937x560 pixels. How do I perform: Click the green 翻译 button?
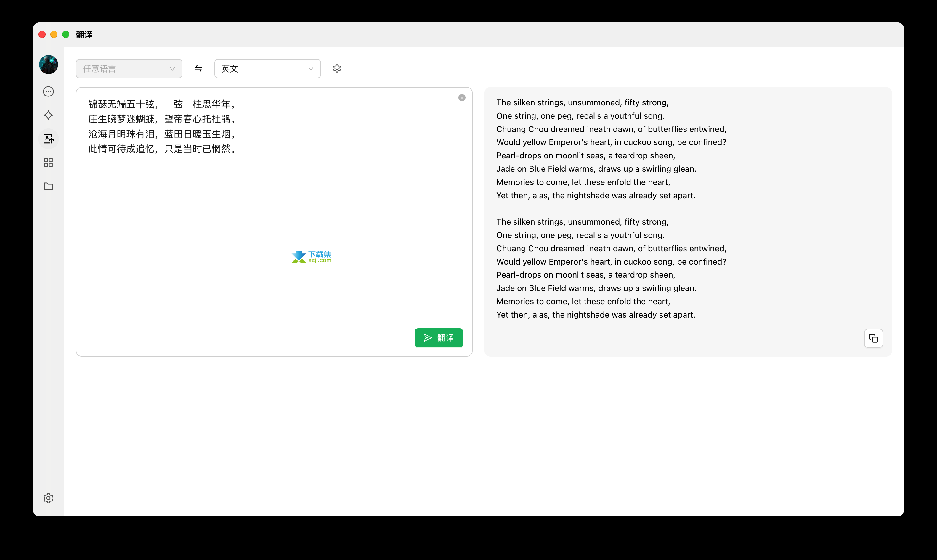point(439,338)
